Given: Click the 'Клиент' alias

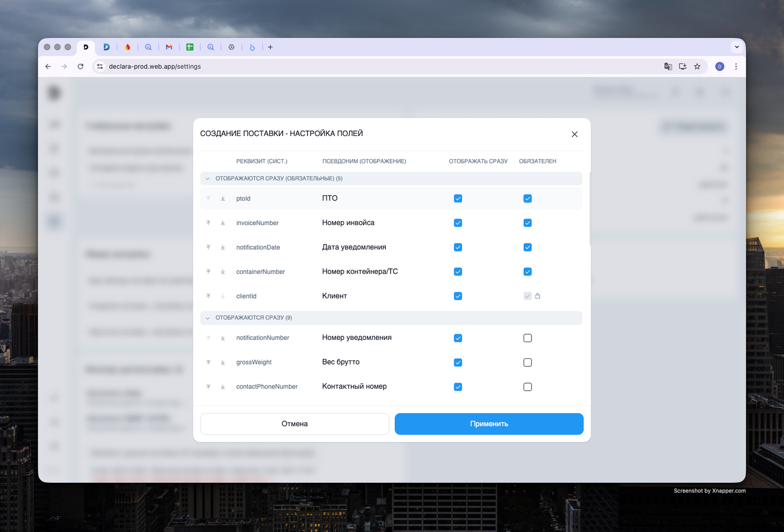Looking at the screenshot, I should point(334,296).
